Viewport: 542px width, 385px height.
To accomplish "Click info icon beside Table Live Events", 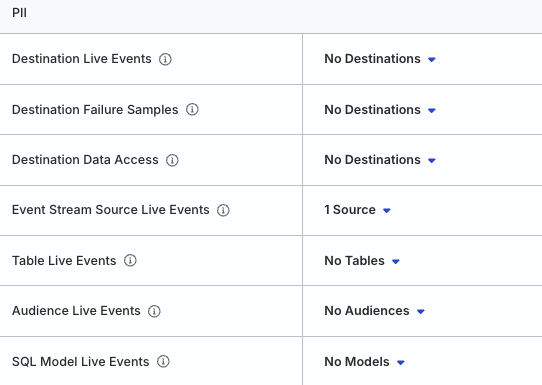I will pos(130,260).
